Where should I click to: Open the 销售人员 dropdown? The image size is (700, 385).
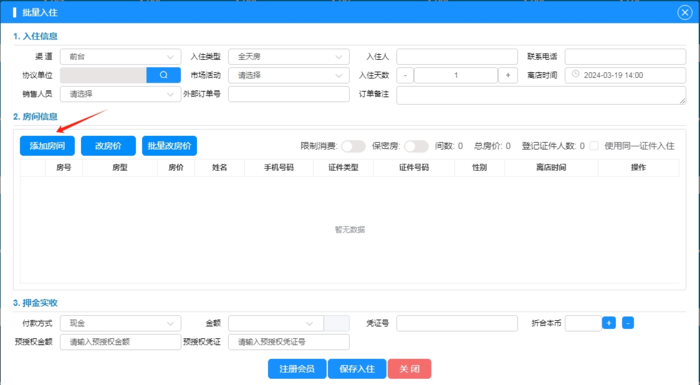pos(121,94)
